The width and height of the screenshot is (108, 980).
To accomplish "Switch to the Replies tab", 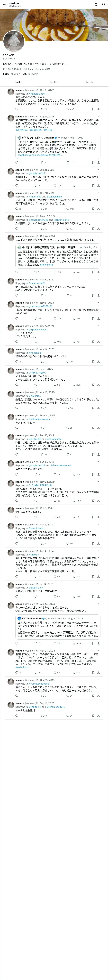I will tap(54, 82).
